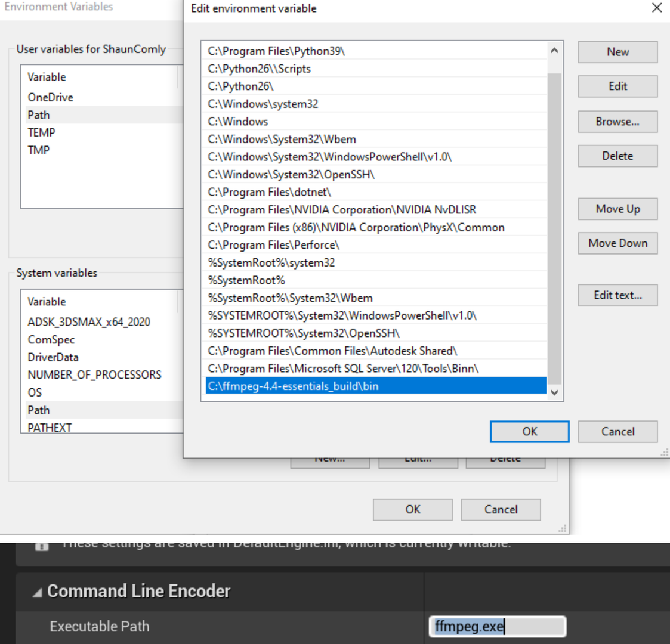Click OK on the Environment Variables window
This screenshot has width=670, height=644.
(x=412, y=509)
